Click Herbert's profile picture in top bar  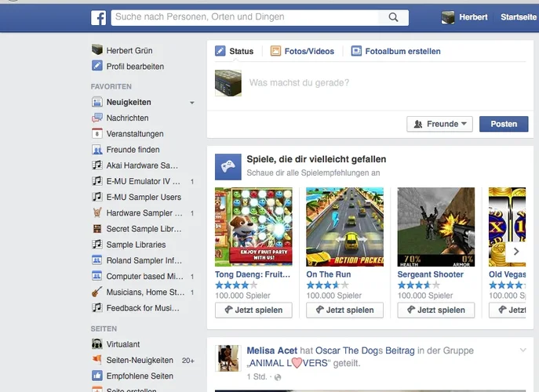(x=448, y=17)
